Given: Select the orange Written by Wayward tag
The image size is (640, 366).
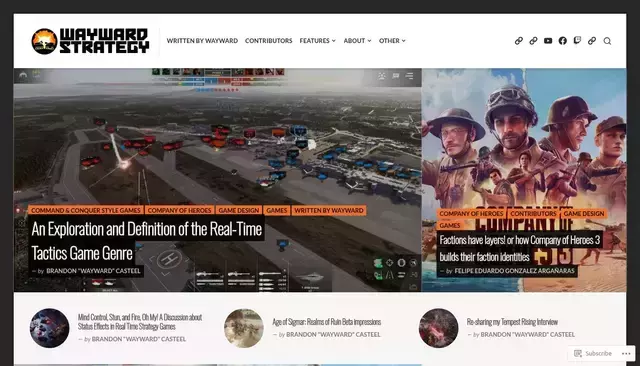Looking at the screenshot, I should click(329, 211).
